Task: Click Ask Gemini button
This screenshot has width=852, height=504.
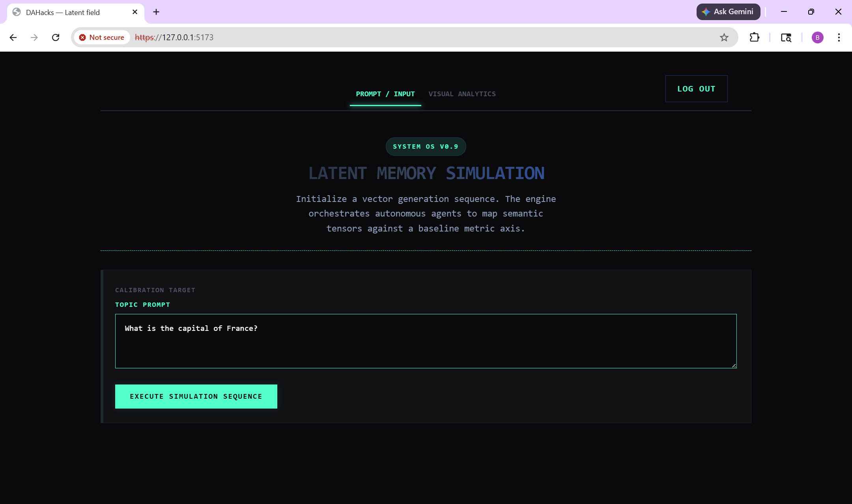Action: [x=728, y=12]
